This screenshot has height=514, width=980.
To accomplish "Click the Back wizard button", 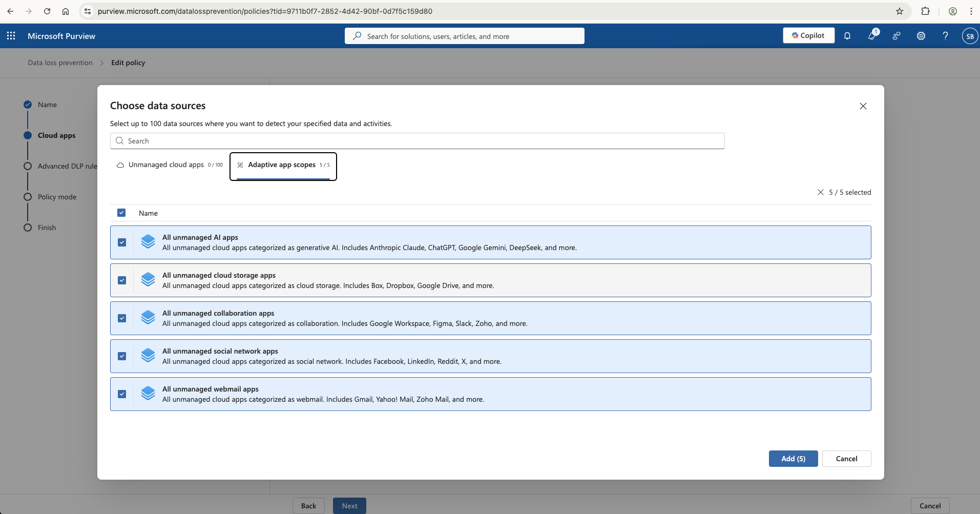I will (308, 506).
